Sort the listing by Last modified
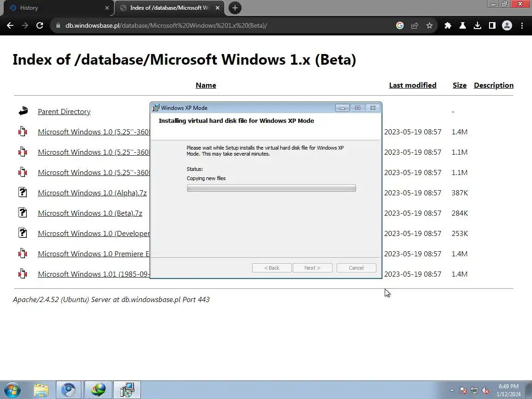532x399 pixels. tap(412, 85)
